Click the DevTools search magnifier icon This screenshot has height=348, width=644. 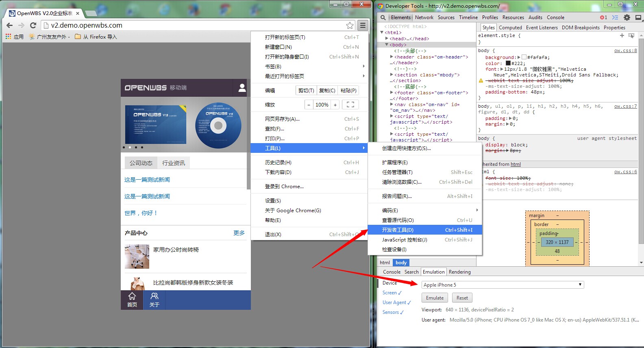pyautogui.click(x=383, y=17)
